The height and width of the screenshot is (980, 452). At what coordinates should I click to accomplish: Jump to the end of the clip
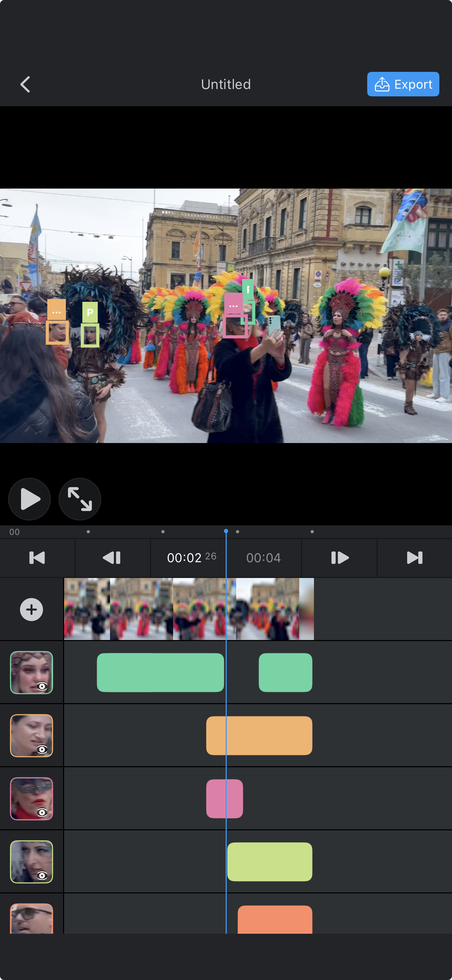click(415, 558)
